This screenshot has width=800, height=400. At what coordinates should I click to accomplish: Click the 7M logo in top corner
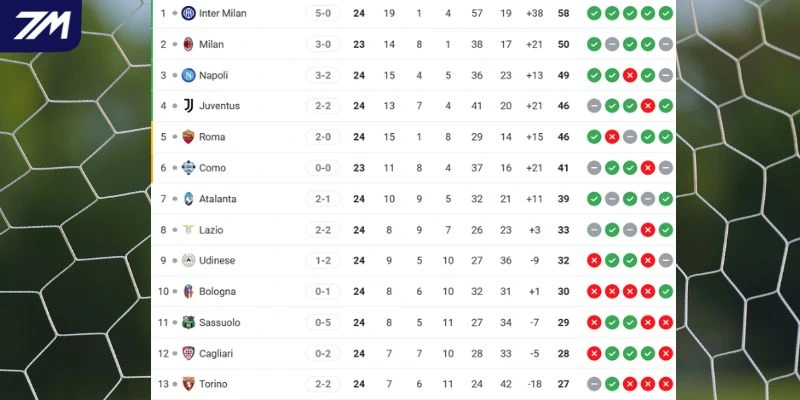[40, 25]
